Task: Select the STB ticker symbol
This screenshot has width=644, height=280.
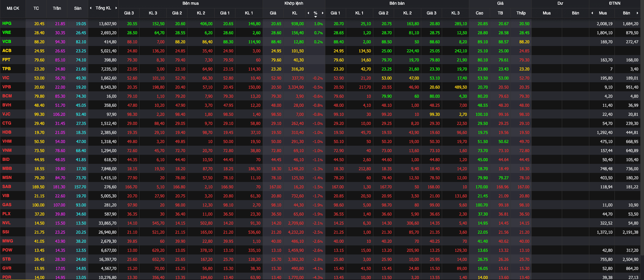Action: click(6, 259)
